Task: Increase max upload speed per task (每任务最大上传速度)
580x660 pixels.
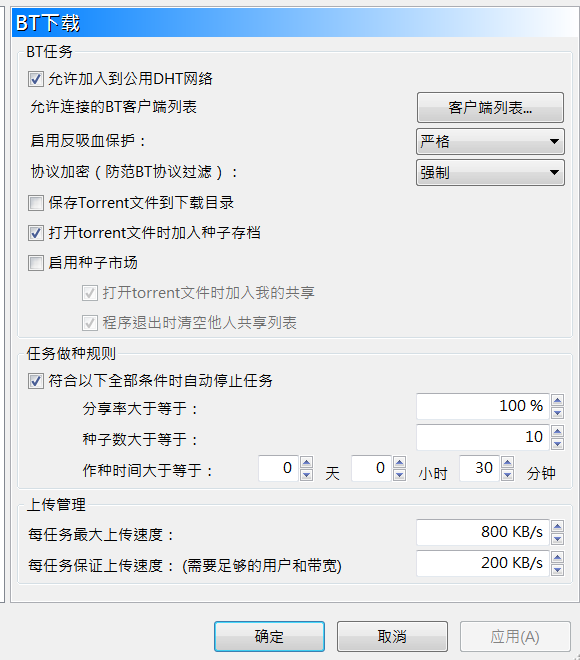Action: tap(558, 526)
